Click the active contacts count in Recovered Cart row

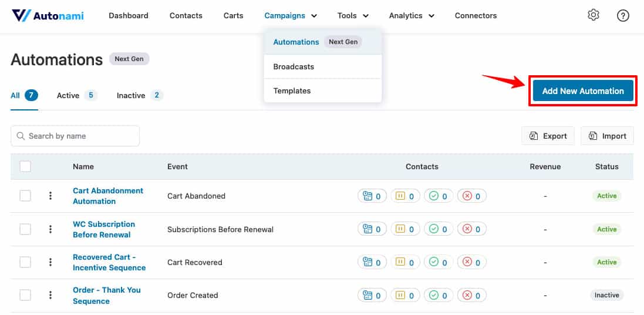point(372,262)
